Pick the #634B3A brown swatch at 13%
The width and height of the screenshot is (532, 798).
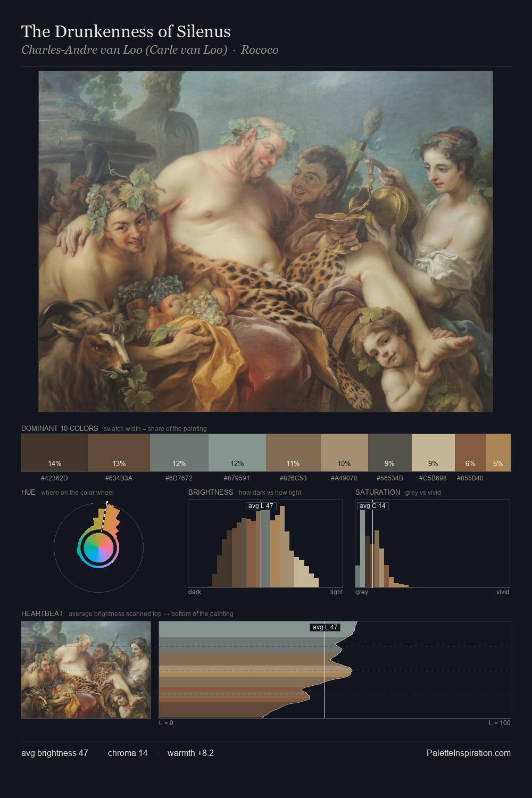(119, 453)
